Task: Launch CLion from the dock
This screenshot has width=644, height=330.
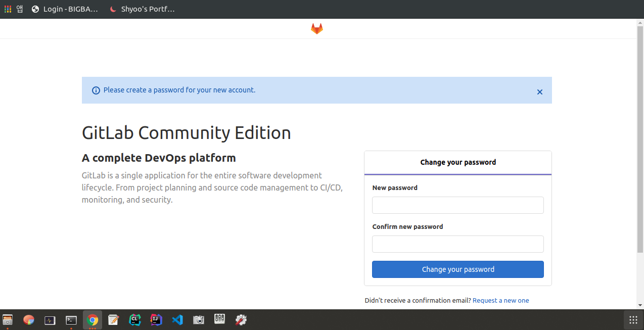Action: [x=135, y=319]
